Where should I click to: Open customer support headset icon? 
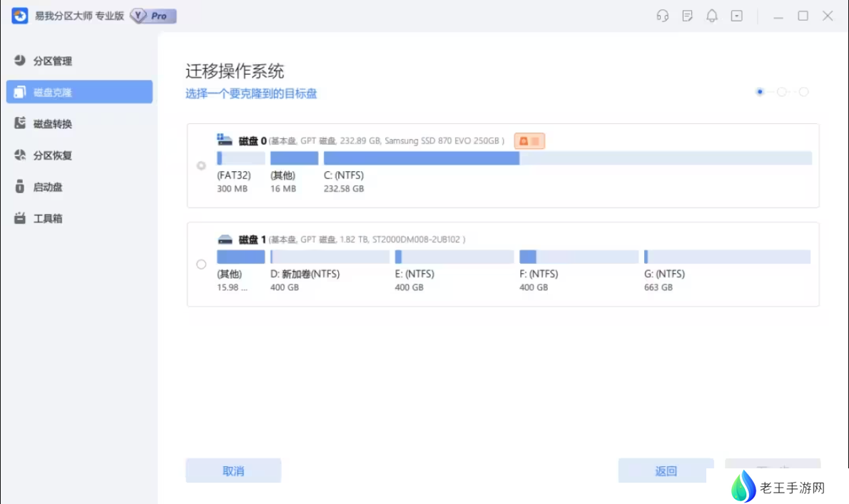point(662,16)
